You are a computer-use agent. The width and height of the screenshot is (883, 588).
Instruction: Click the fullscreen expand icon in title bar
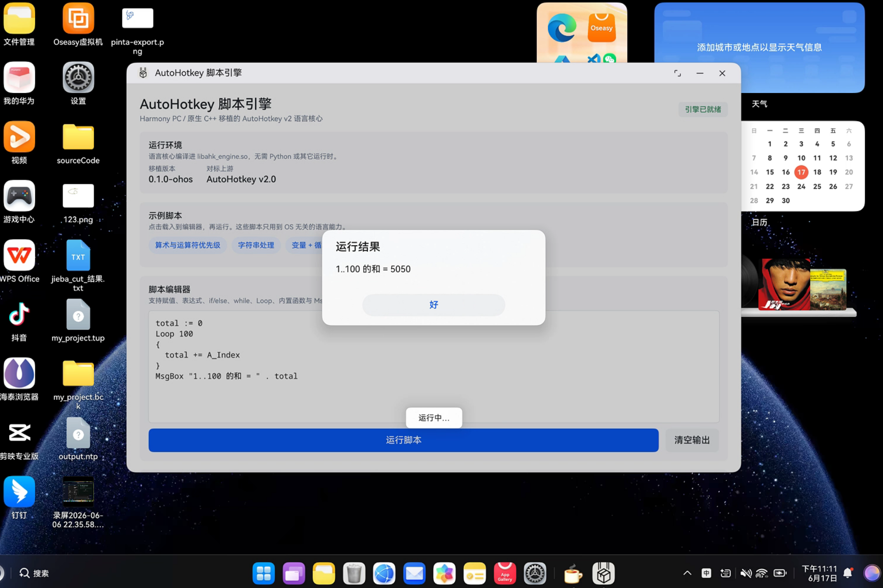677,73
